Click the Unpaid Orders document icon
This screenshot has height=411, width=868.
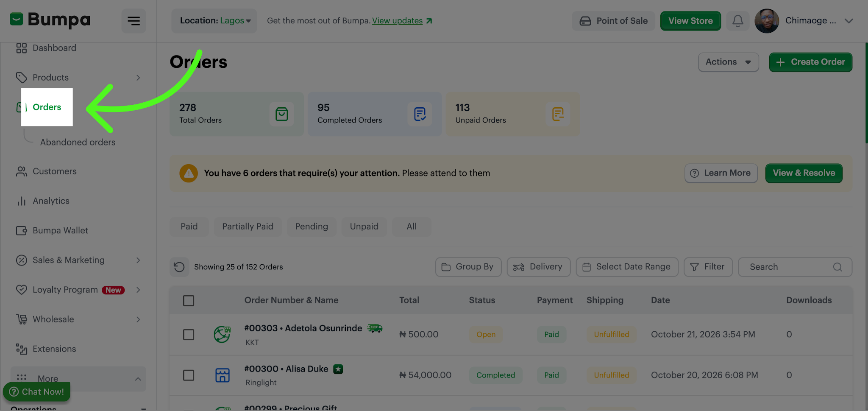[x=558, y=114]
